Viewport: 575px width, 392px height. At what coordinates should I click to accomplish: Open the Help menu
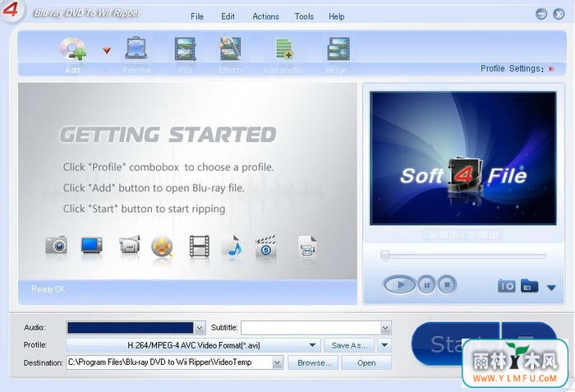tap(336, 16)
